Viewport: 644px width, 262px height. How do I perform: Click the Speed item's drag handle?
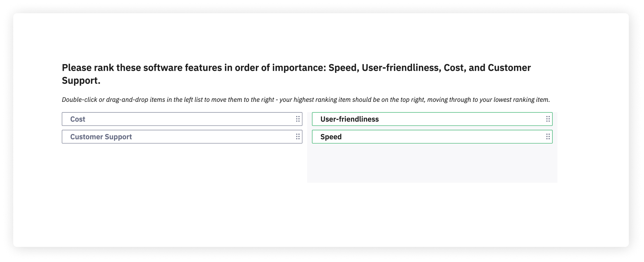coord(548,137)
